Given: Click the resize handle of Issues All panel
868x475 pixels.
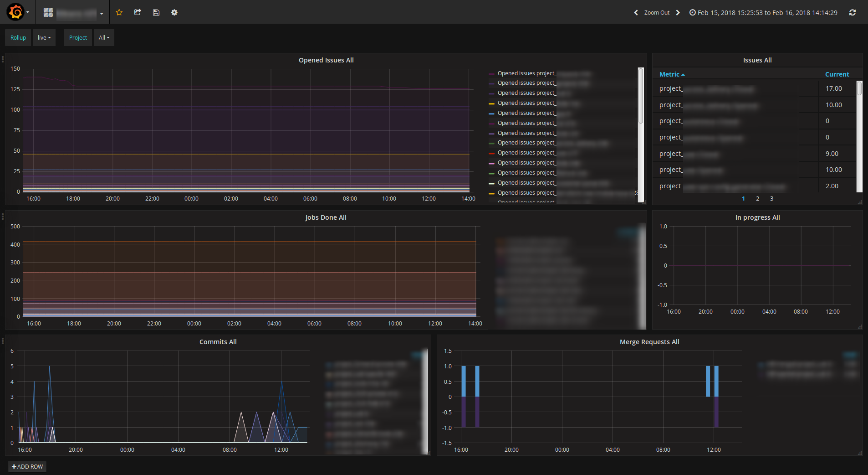Looking at the screenshot, I should click(860, 202).
